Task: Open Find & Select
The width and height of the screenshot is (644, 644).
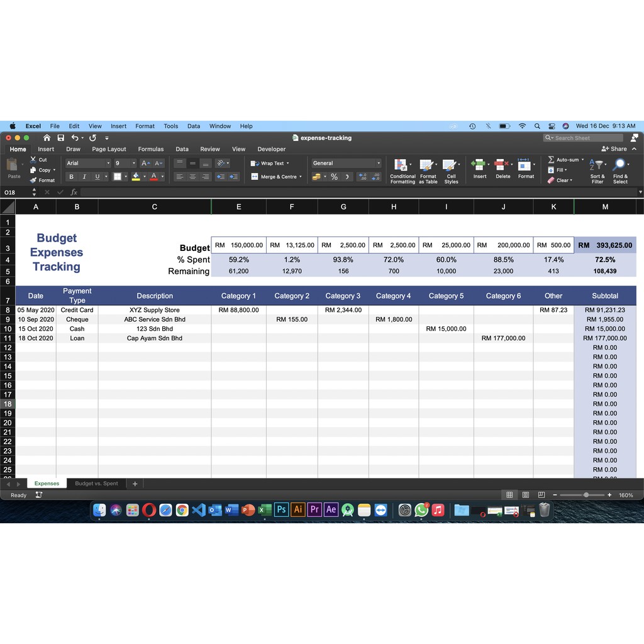Action: pos(620,165)
